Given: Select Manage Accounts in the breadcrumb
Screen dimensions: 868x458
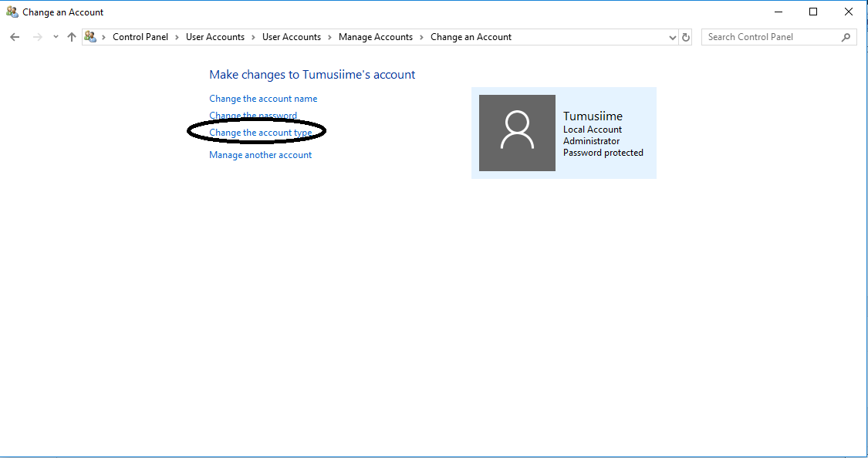Looking at the screenshot, I should pyautogui.click(x=376, y=36).
